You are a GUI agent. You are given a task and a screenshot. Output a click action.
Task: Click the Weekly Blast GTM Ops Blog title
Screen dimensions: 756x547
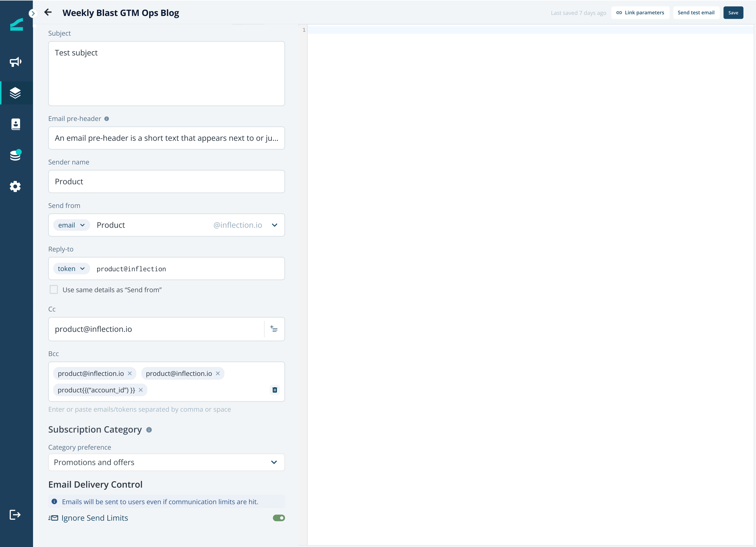click(x=121, y=13)
